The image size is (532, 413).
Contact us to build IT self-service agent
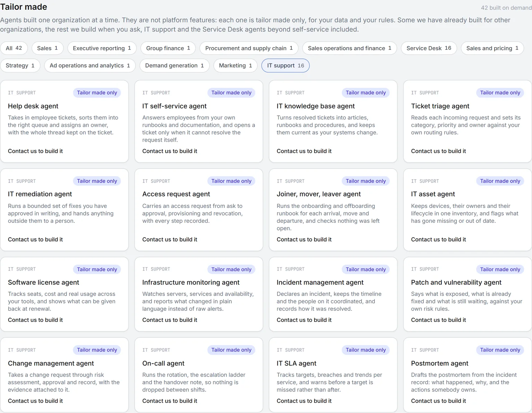pos(170,151)
